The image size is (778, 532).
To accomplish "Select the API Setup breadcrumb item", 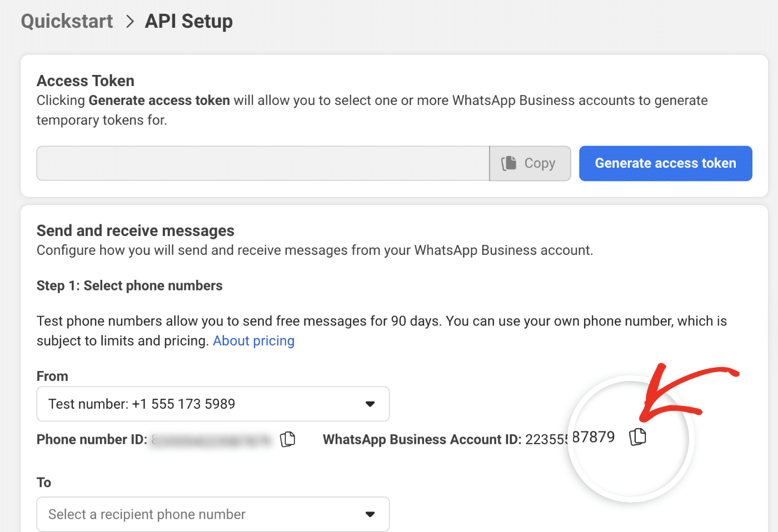I will (x=188, y=21).
